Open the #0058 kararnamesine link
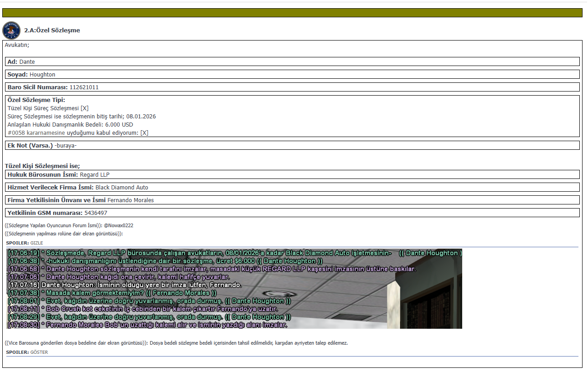Image resolution: width=588 pixels, height=372 pixels. 36,133
